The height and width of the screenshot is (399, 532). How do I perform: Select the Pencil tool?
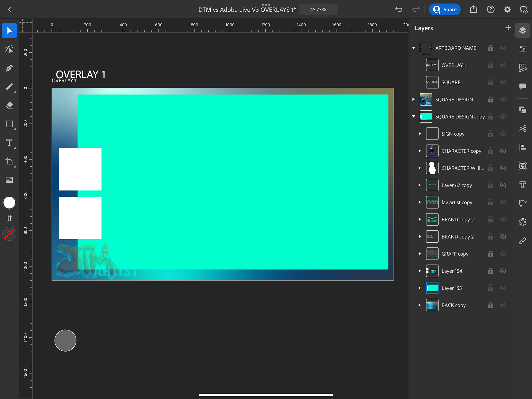9,87
